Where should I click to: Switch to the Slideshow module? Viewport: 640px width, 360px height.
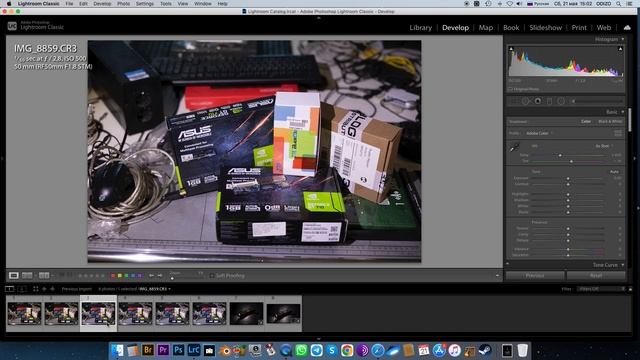[x=546, y=27]
